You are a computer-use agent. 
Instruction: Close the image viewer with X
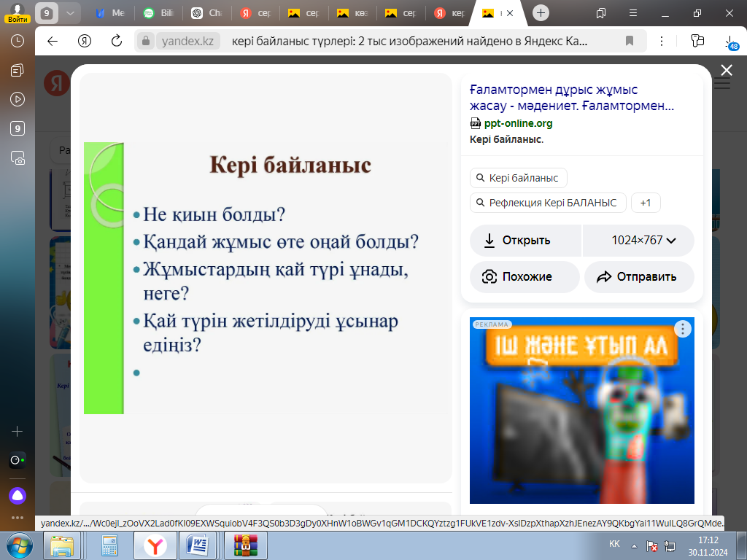[x=726, y=70]
